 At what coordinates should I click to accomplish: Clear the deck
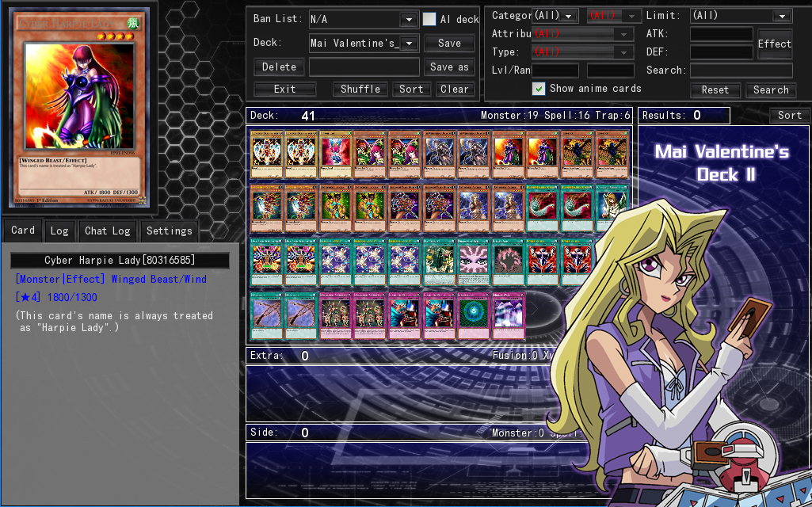tap(454, 89)
